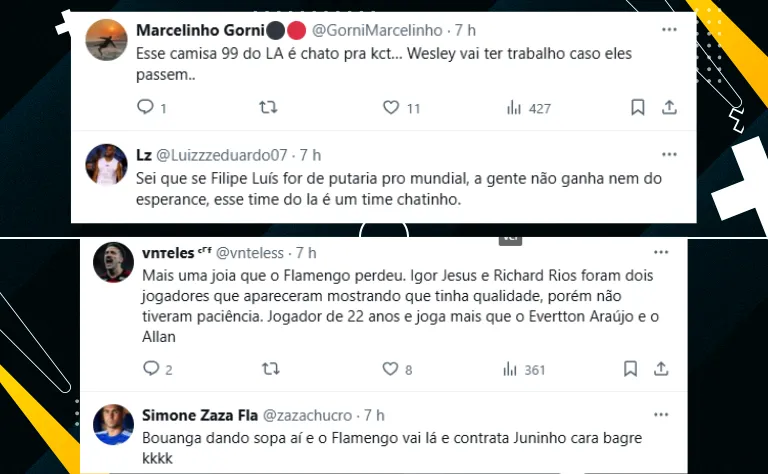Retweet Marcelinho Gorni's post
The image size is (768, 474).
(269, 107)
